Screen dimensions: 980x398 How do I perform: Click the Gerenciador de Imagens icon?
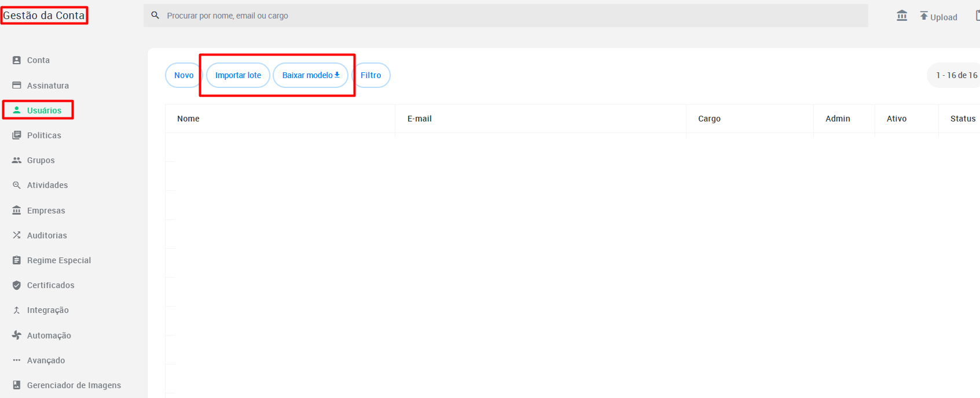click(17, 385)
